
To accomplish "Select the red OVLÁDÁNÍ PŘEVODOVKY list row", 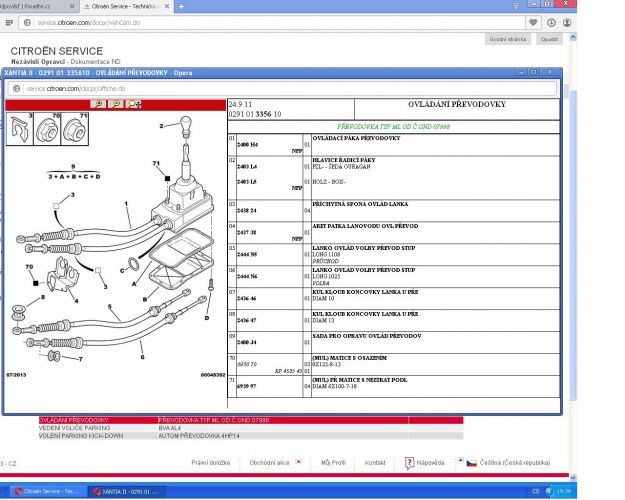I will coord(251,420).
